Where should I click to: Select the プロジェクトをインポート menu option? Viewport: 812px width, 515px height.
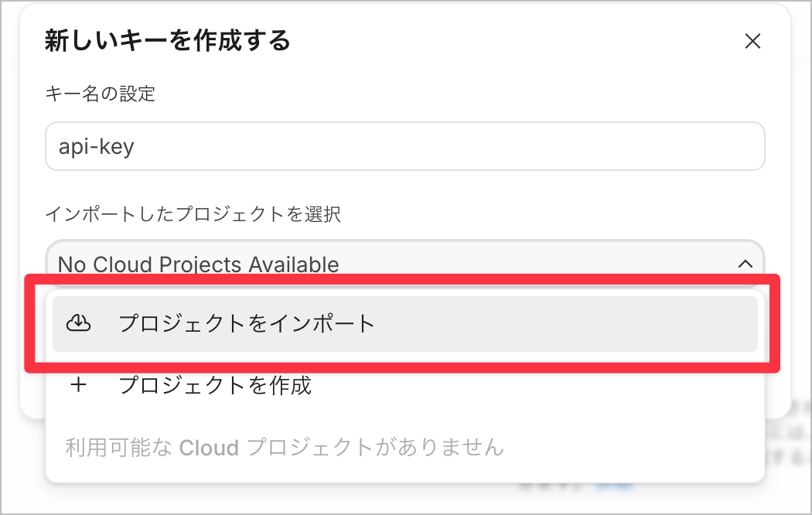point(404,323)
